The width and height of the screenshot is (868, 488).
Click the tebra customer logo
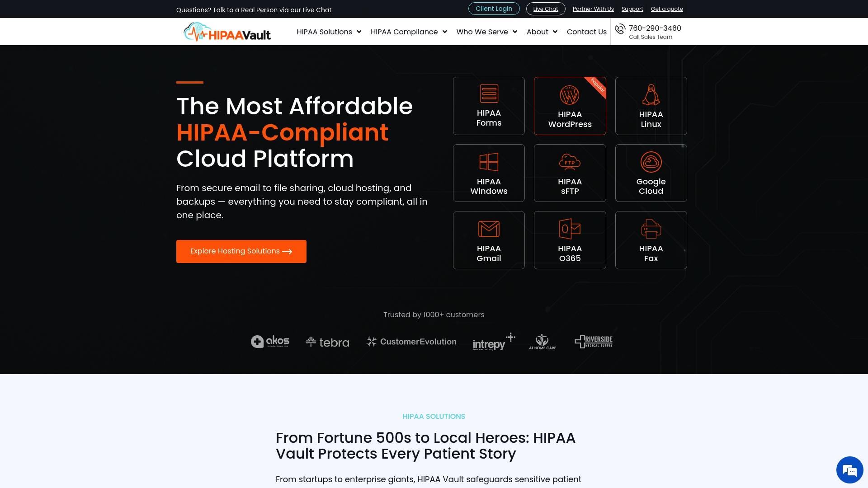point(327,342)
